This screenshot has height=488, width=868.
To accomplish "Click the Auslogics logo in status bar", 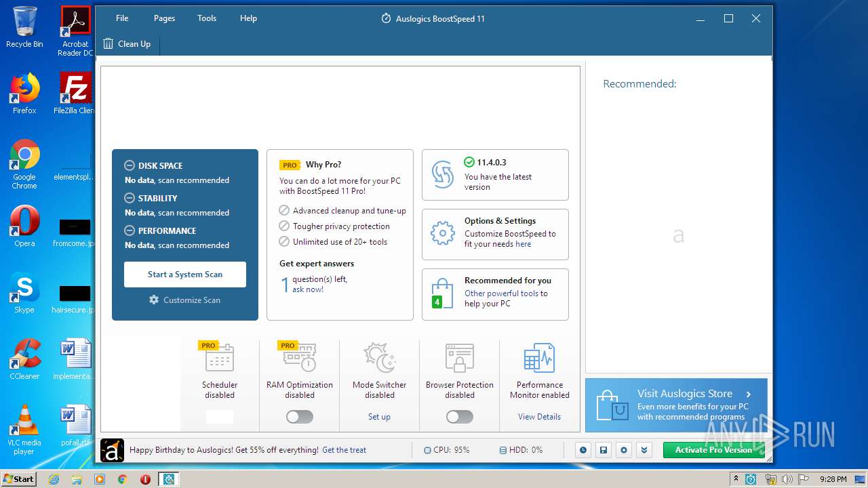I will (112, 450).
